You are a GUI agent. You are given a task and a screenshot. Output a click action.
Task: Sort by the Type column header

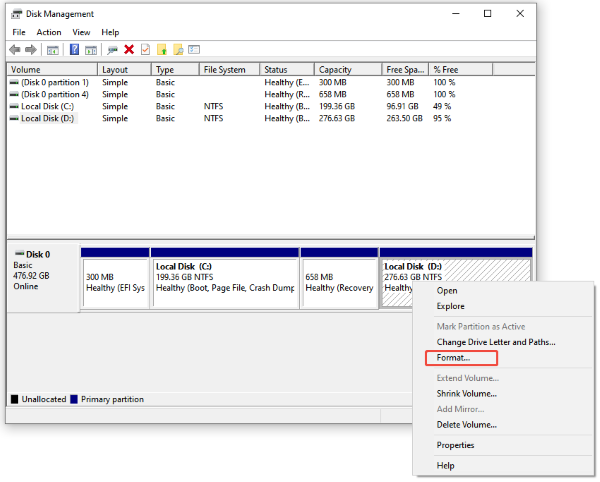click(175, 70)
